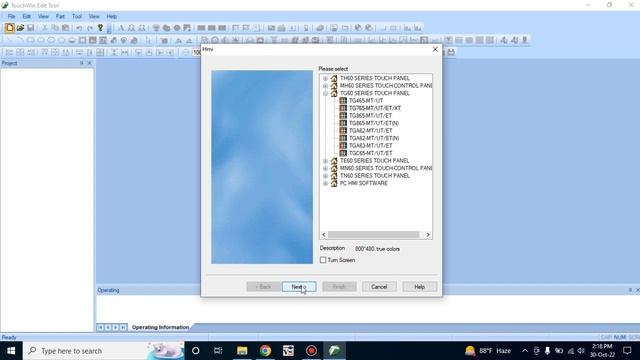
Task: Show hidden system tray icons chevron
Action: [x=525, y=351]
